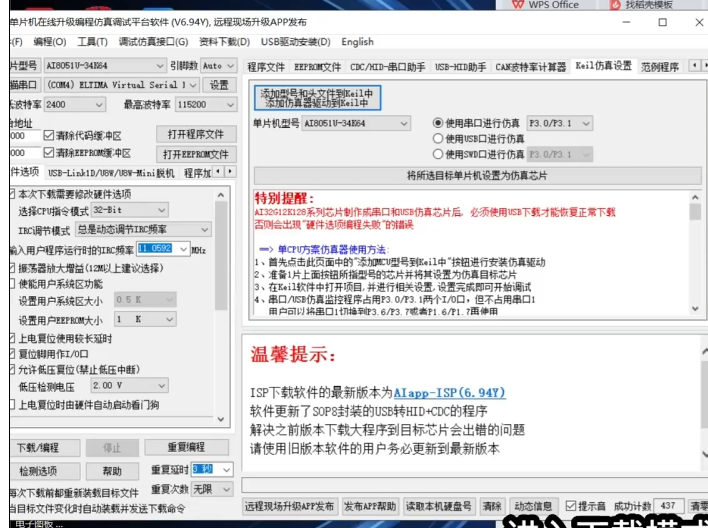Image resolution: width=708 pixels, height=528 pixels.
Task: Toggle 清除代码缓冲区 checkbox
Action: (x=49, y=136)
